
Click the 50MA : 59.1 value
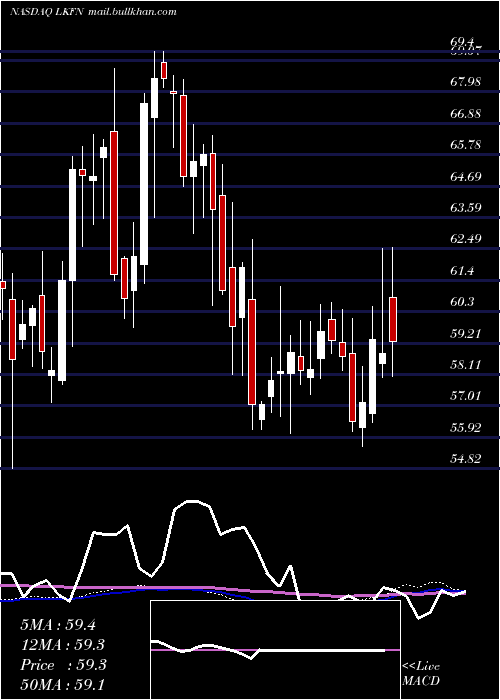[63, 684]
